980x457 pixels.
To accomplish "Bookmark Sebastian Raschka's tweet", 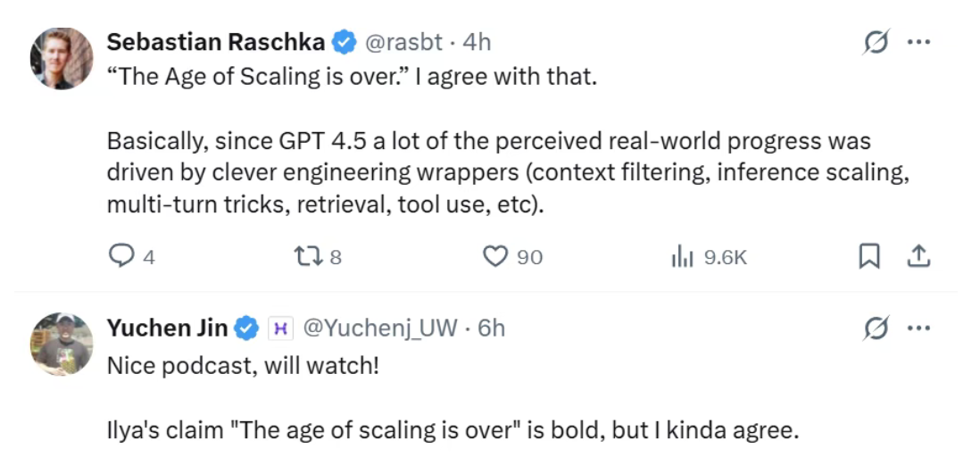I will 868,257.
